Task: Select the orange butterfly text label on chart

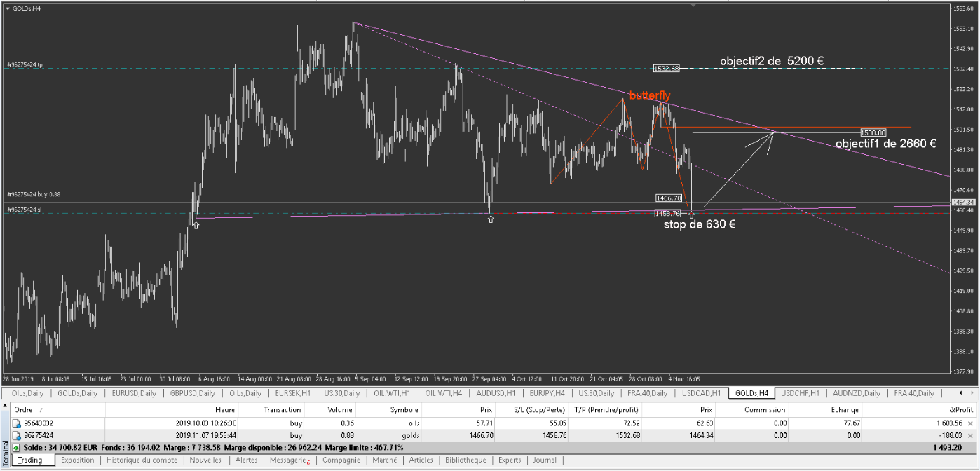Action: (x=649, y=95)
